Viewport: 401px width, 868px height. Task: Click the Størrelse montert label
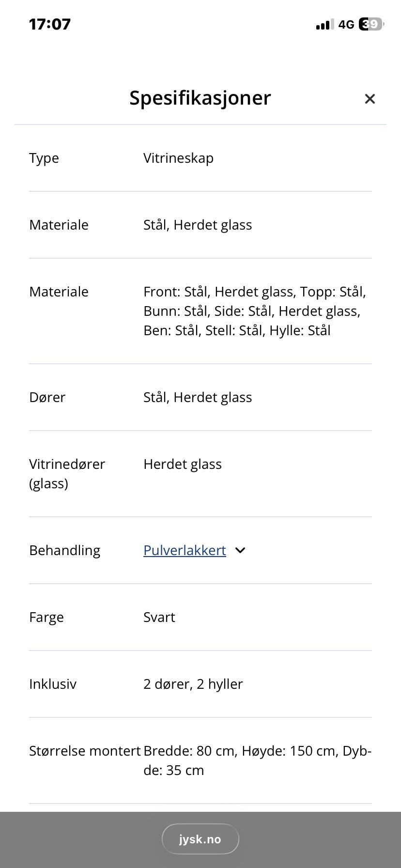click(85, 751)
